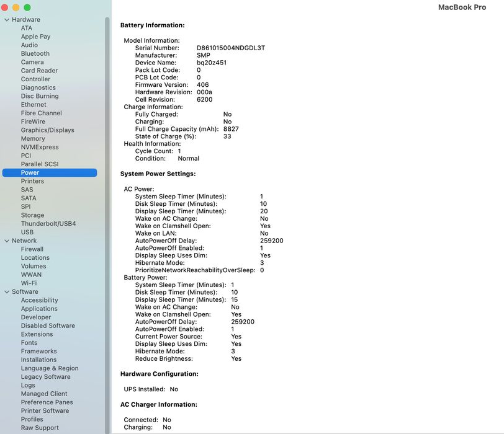Select Apple Pay in the sidebar
Image resolution: width=504 pixels, height=434 pixels.
pos(35,37)
